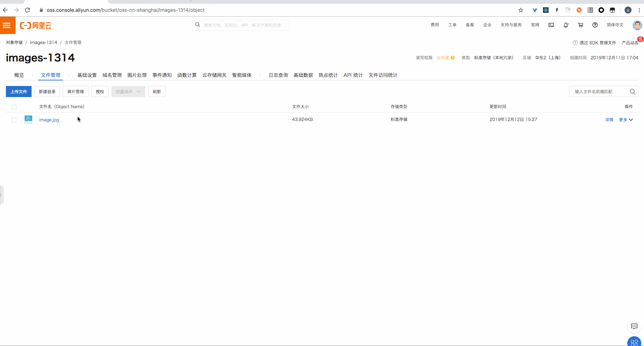Go to 对象存储 in breadcrumb
This screenshot has height=346, width=644.
(14, 43)
